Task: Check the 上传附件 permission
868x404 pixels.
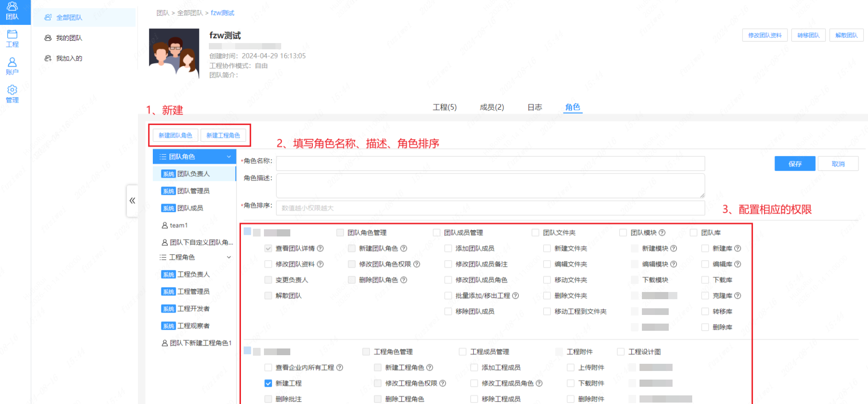Action: tap(571, 368)
